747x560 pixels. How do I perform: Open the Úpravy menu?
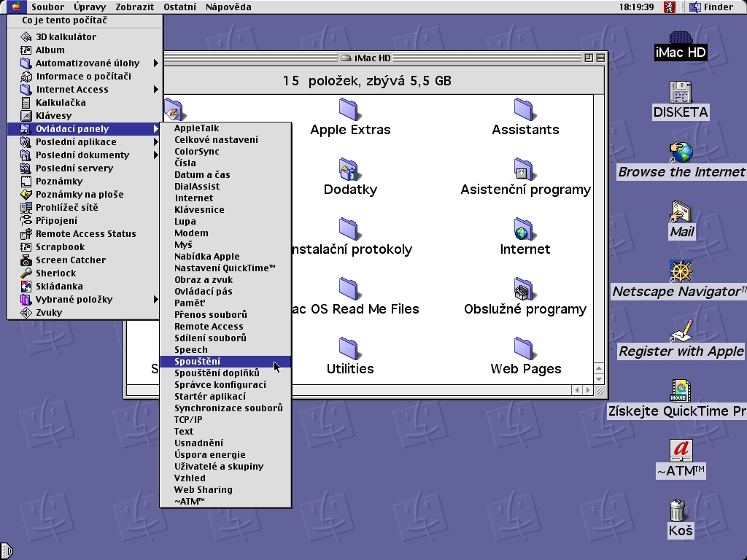point(90,7)
